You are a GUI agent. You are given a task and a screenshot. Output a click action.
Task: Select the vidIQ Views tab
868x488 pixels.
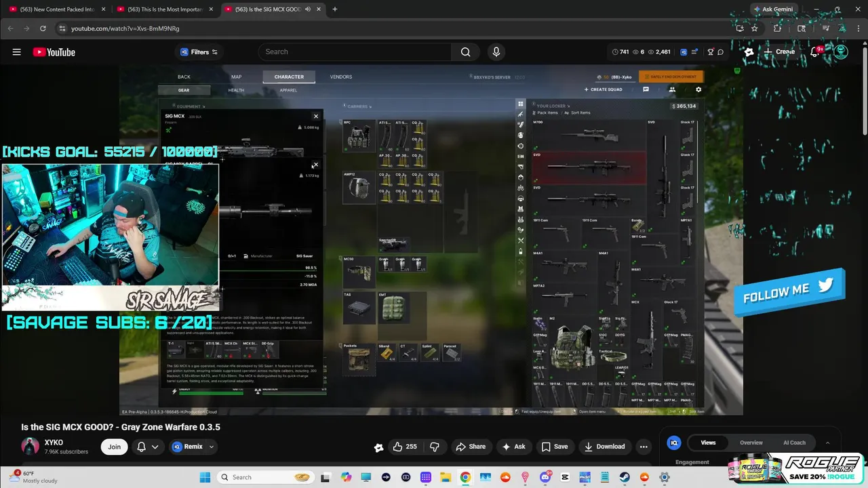[708, 443]
